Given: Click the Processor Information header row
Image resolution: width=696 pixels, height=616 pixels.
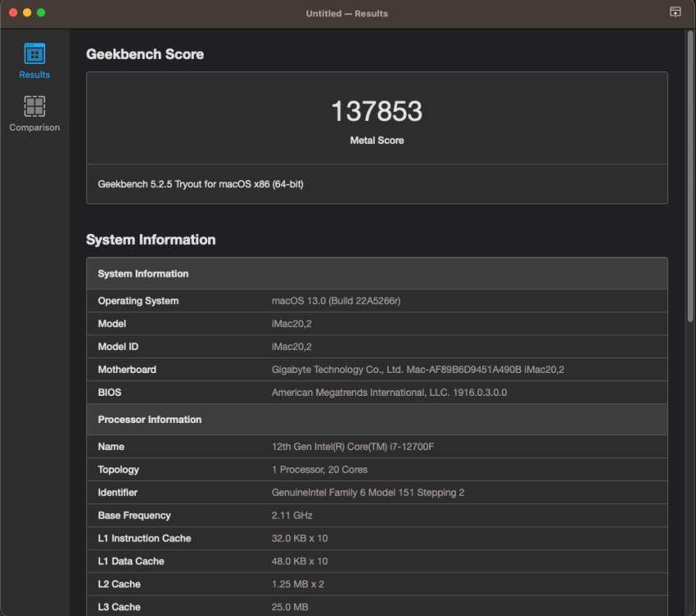Looking at the screenshot, I should [377, 420].
